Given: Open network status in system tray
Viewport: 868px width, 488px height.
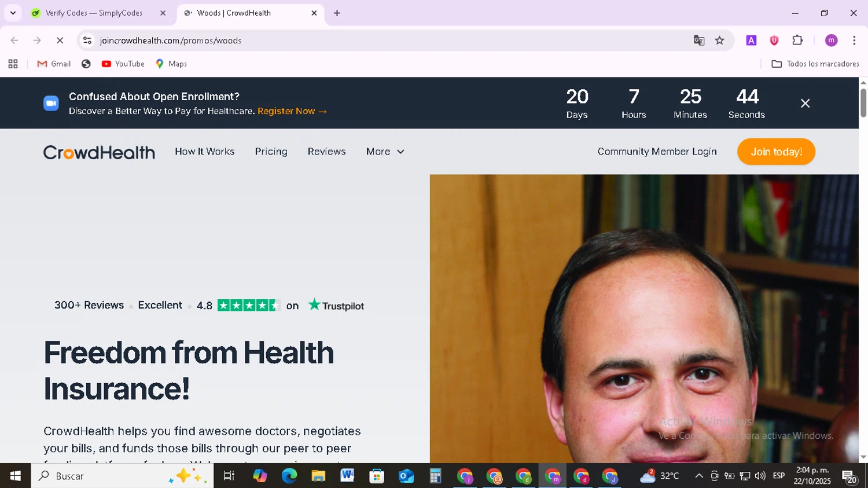Looking at the screenshot, I should [x=745, y=476].
